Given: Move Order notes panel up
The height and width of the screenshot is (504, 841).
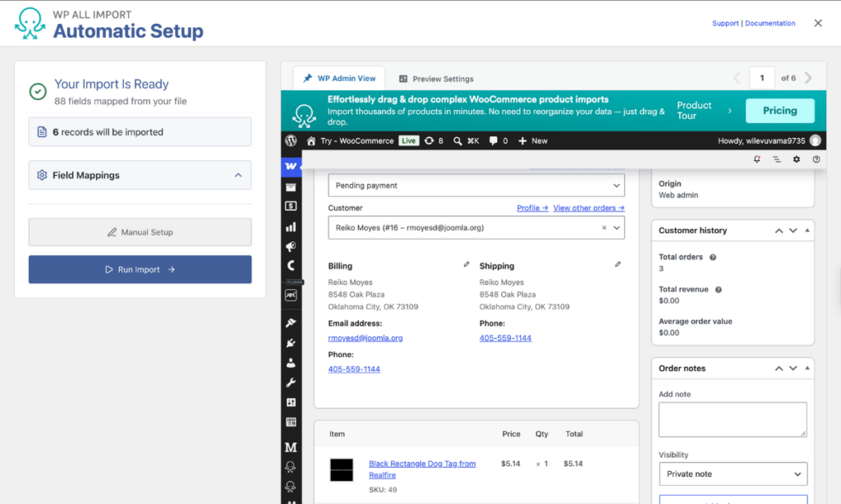Looking at the screenshot, I should pos(779,369).
